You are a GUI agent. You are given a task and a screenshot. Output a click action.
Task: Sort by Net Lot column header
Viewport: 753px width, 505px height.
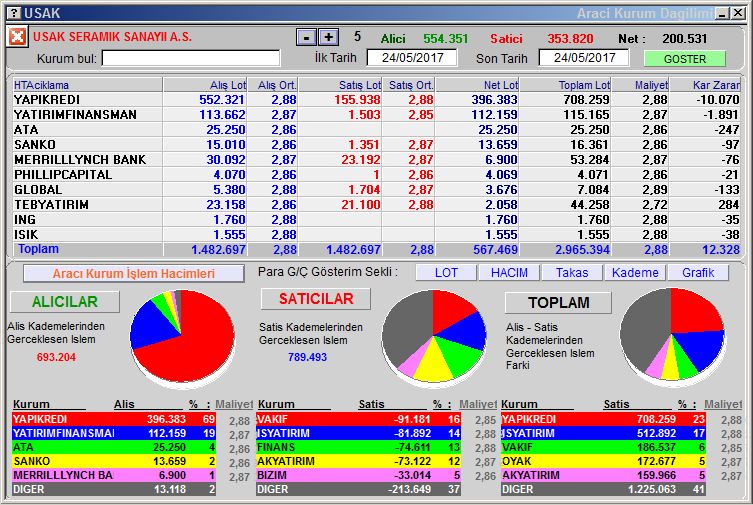pos(477,85)
